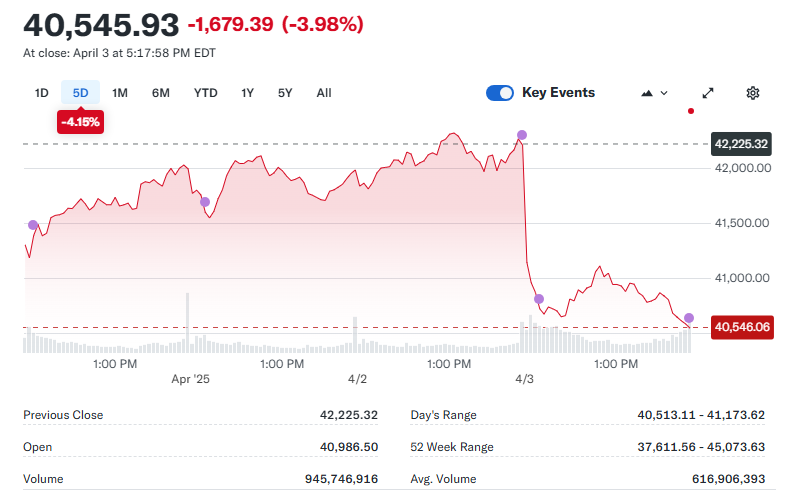Show the 6M chart range
The height and width of the screenshot is (492, 795).
click(x=161, y=93)
